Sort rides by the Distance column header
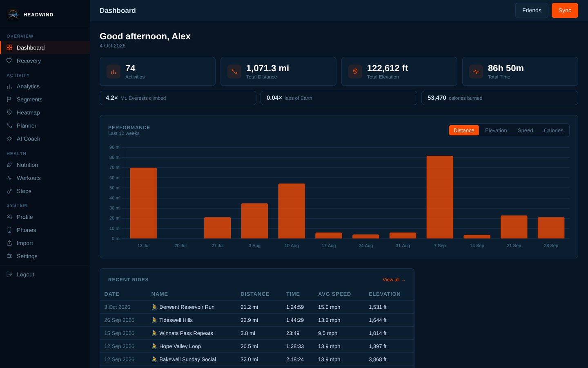 [x=255, y=294]
